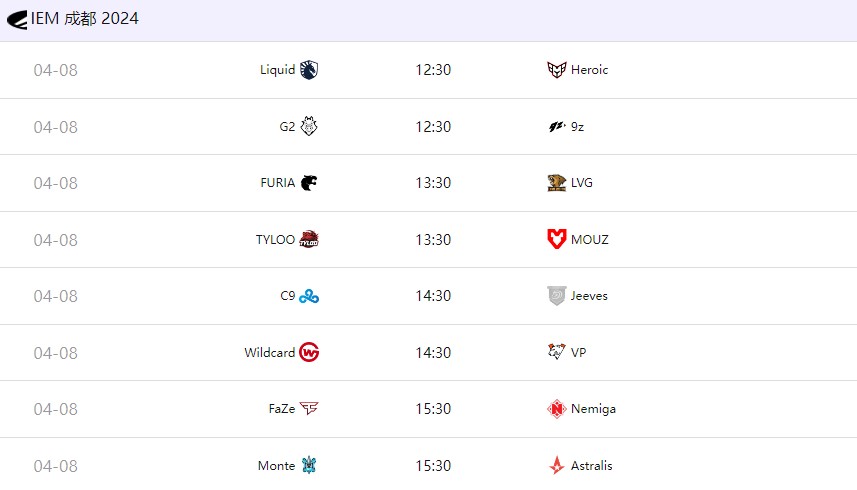Click the Nemiga red logo icon
The height and width of the screenshot is (490, 857).
click(x=557, y=409)
